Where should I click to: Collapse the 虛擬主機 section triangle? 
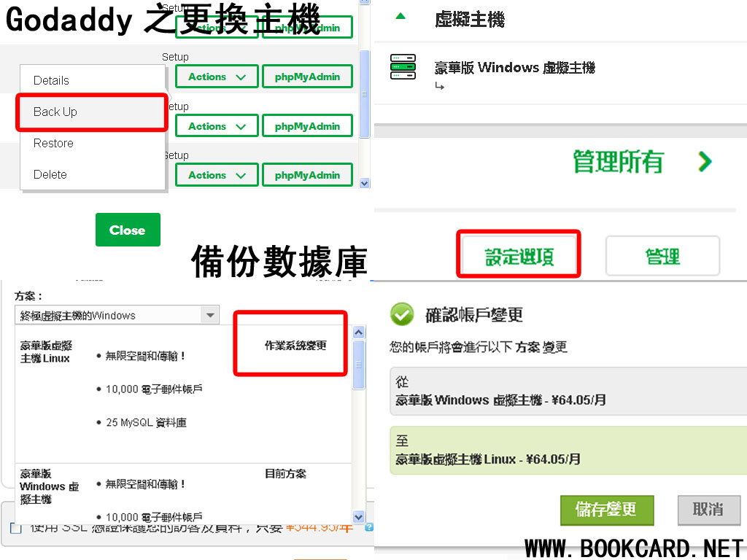coord(400,16)
